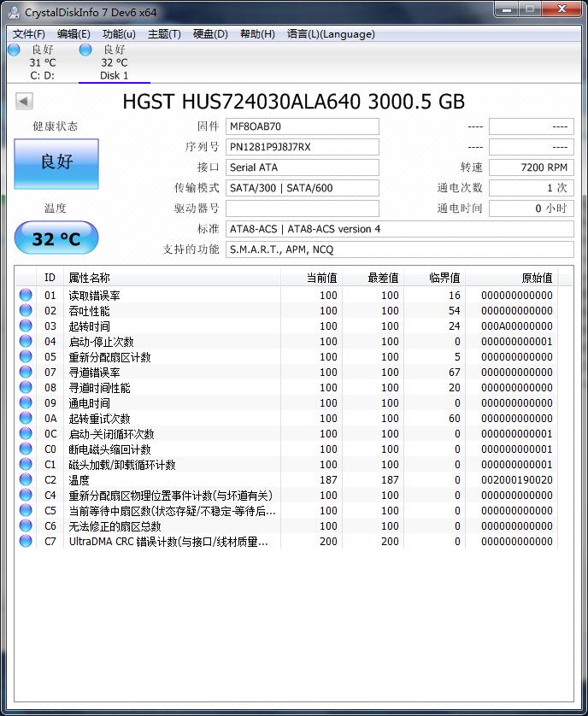The width and height of the screenshot is (588, 716).
Task: Click the 良好 health status button
Action: click(x=56, y=164)
